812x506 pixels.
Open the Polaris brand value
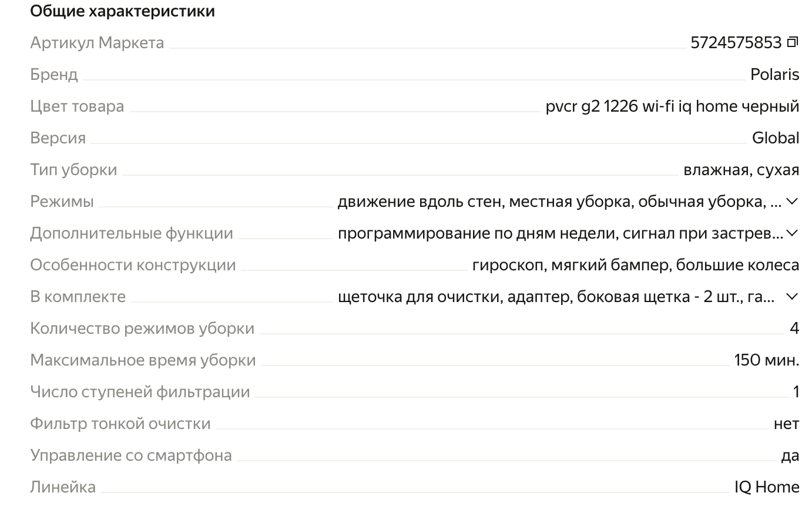pos(774,75)
